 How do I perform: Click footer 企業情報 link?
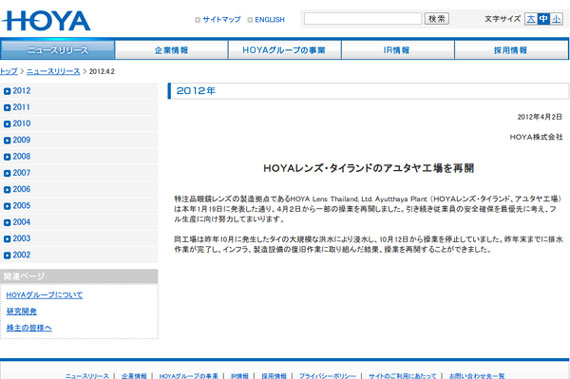pos(134,376)
